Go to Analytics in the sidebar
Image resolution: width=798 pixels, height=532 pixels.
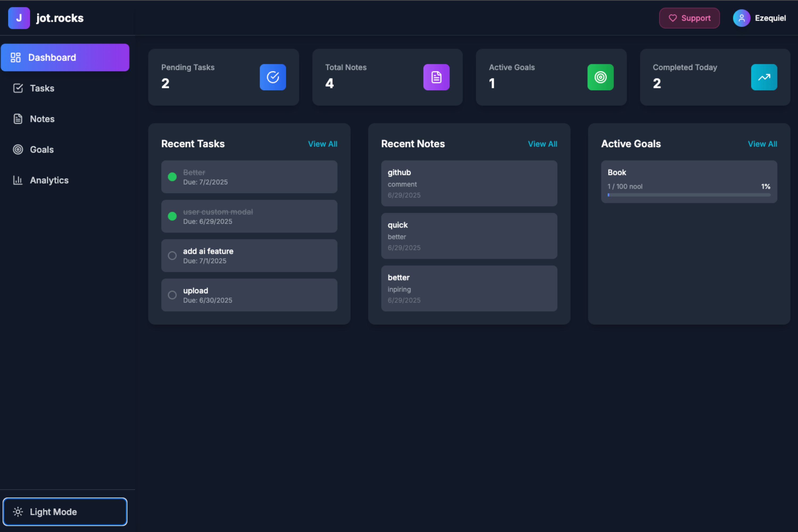coord(49,180)
